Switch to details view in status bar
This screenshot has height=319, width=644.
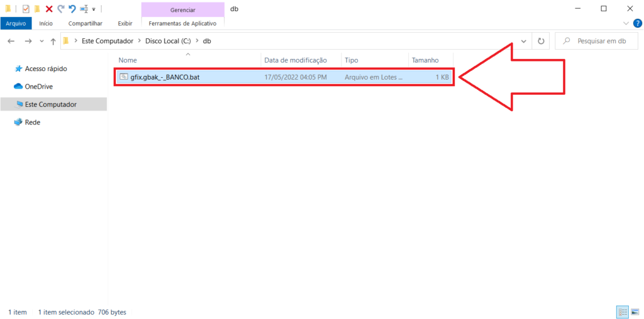tap(622, 311)
